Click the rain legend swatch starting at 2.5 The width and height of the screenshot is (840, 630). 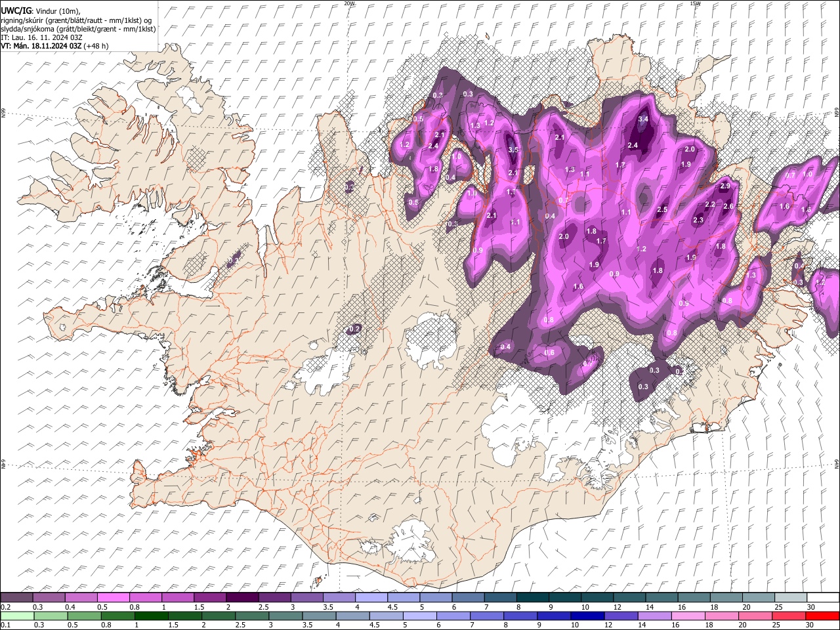[252, 616]
